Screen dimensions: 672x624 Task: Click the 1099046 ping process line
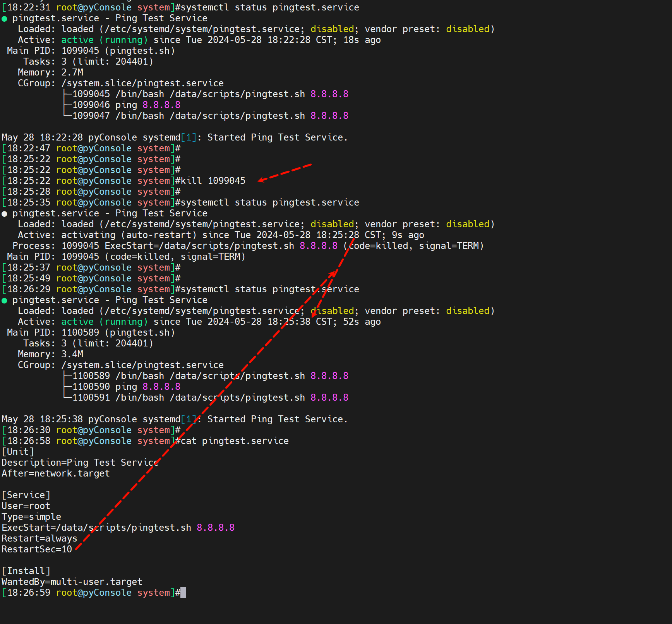(x=126, y=105)
